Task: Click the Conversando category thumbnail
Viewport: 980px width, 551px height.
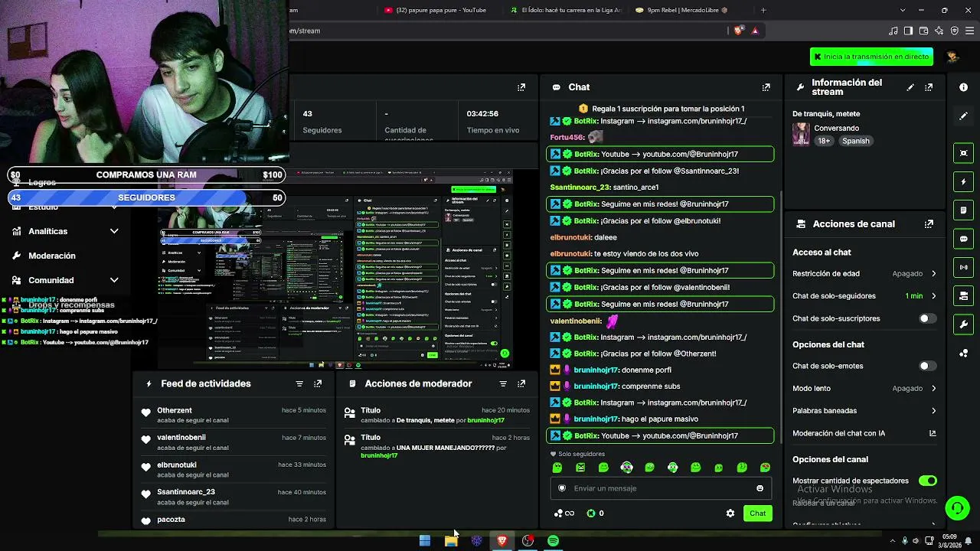Action: point(801,134)
